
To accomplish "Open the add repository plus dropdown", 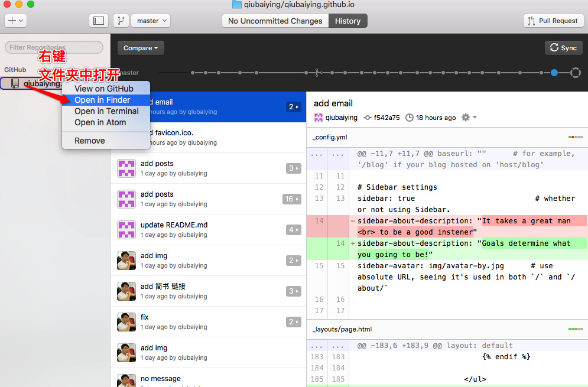I will click(15, 21).
